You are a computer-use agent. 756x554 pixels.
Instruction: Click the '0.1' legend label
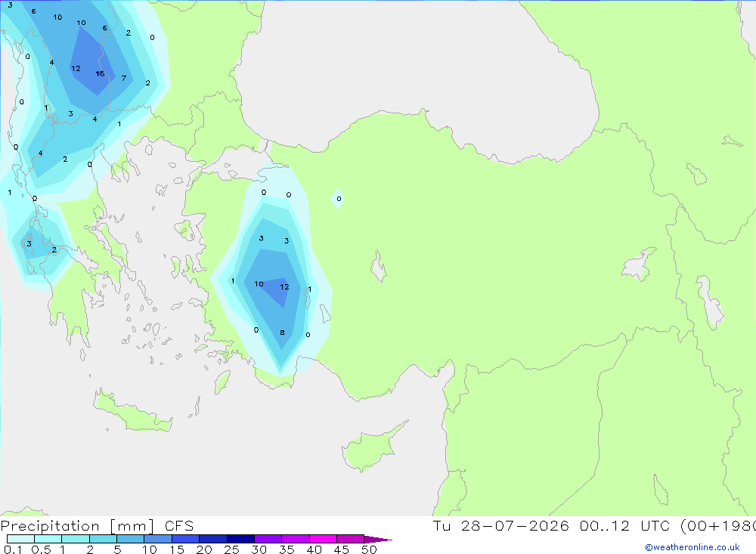[x=13, y=549]
